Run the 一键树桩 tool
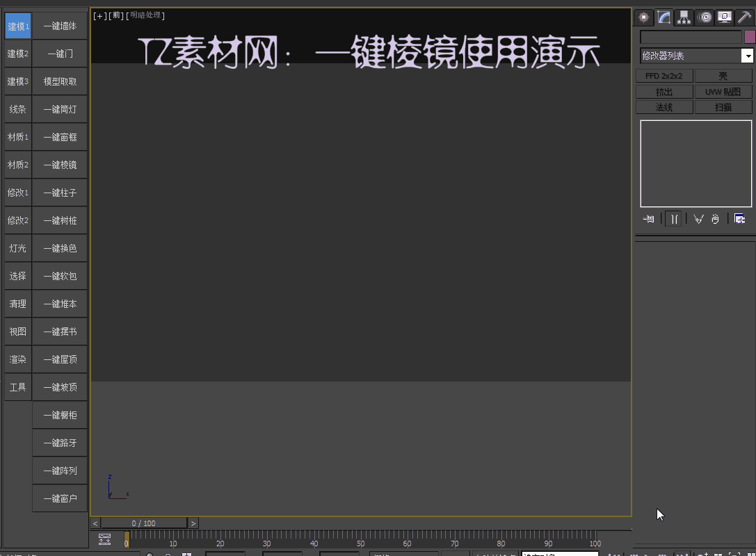756x556 pixels. [60, 221]
